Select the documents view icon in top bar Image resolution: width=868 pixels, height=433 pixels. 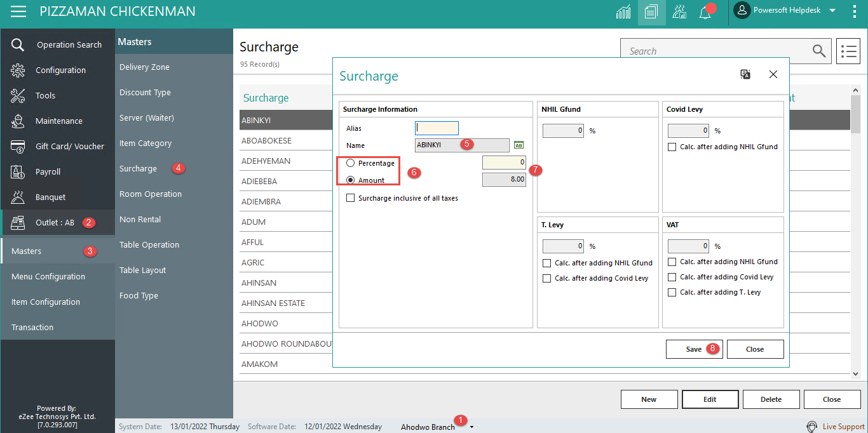(651, 11)
